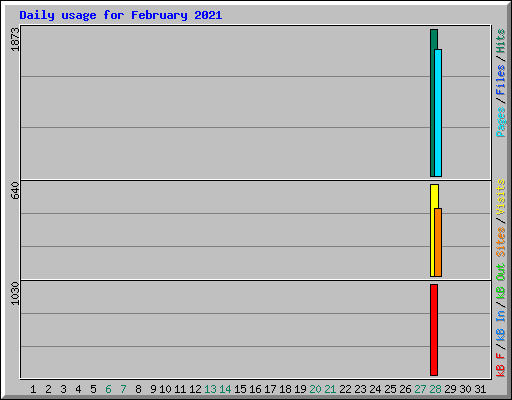Screen dimensions: 512x400
Task: Click day 8 on the x-axis
Action: 138,389
